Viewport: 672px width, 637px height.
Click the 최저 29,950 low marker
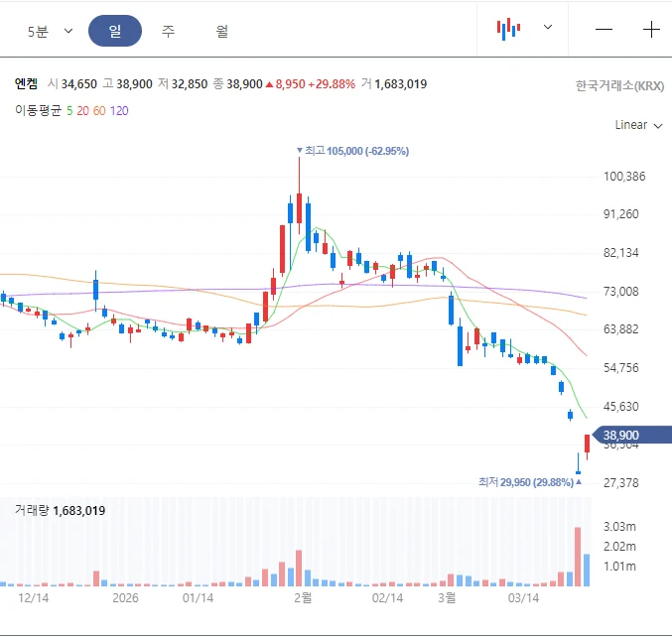click(x=525, y=482)
